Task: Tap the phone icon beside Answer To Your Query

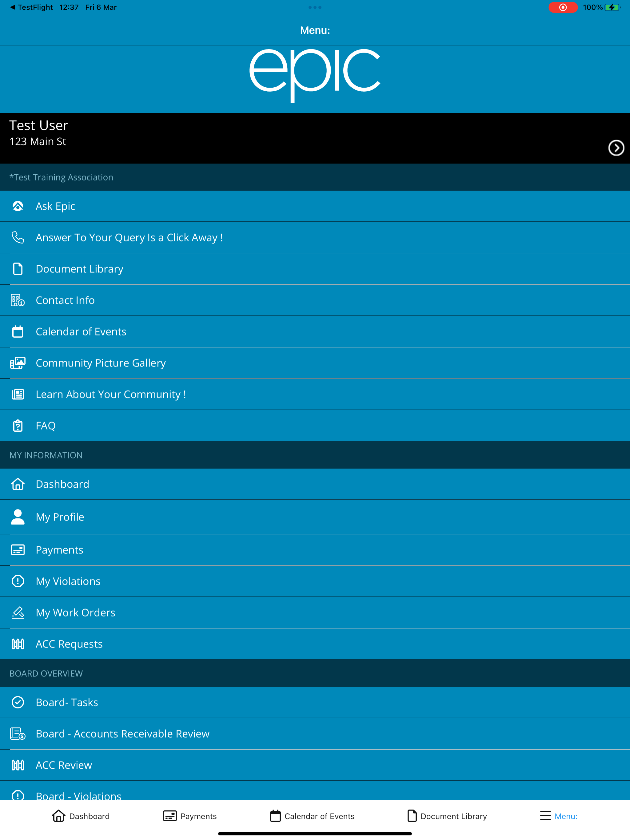Action: click(18, 237)
